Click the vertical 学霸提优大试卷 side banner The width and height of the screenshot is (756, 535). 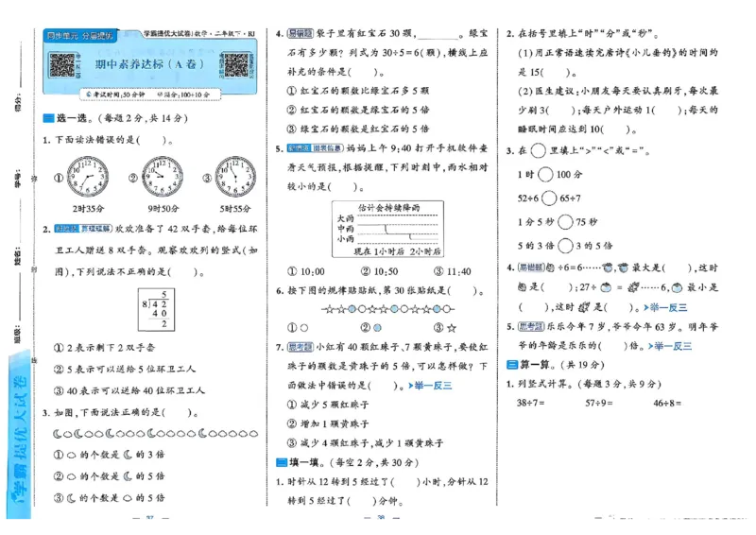[19, 434]
